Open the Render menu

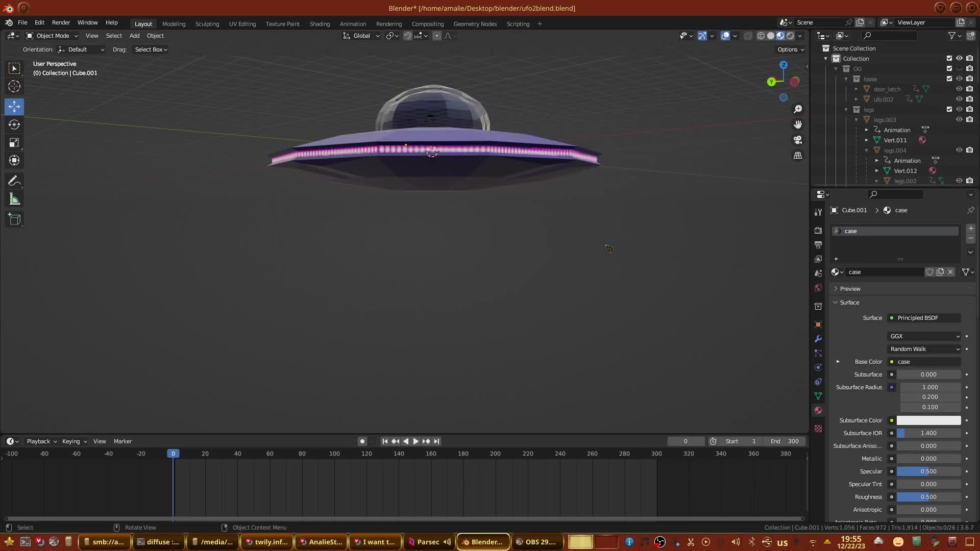click(x=61, y=22)
